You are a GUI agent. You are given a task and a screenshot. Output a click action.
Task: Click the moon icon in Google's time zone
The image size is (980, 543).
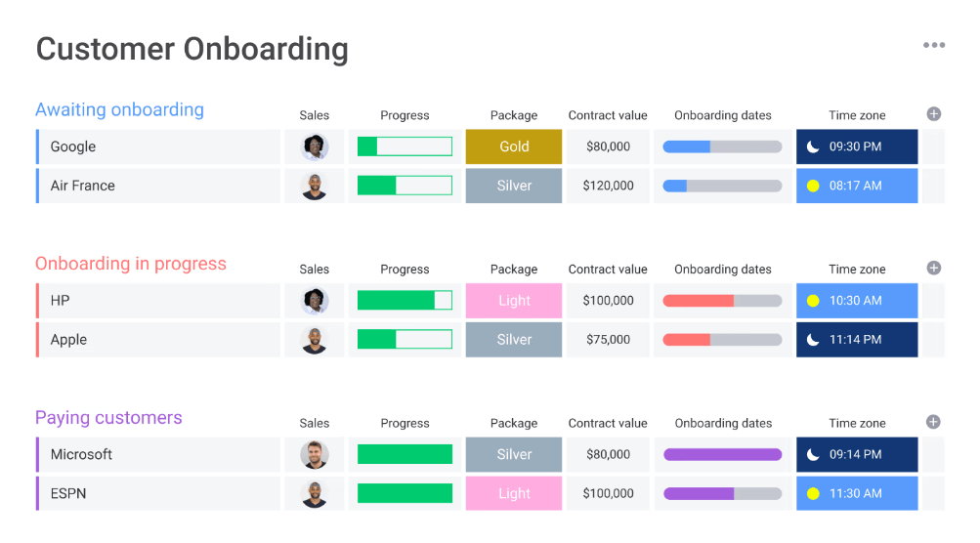(x=813, y=146)
